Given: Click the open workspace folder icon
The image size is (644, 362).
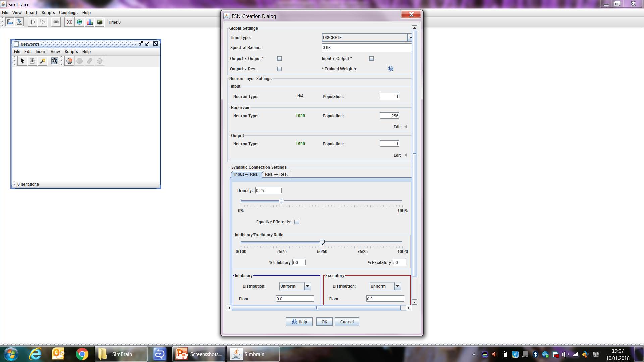Looking at the screenshot, I should (x=10, y=22).
